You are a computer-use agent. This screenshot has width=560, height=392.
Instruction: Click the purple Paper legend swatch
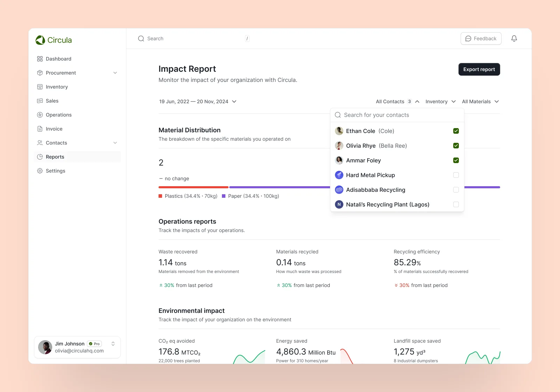224,196
